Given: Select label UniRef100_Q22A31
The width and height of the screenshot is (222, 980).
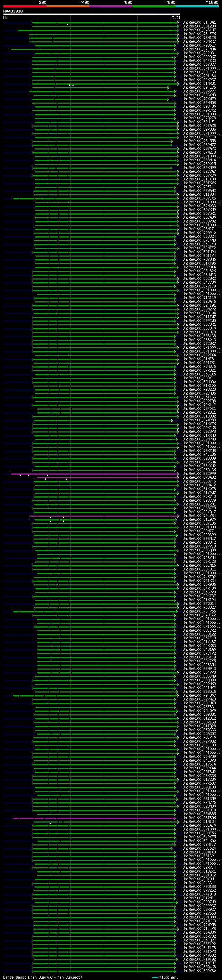Looking at the screenshot, I should coord(199,53).
